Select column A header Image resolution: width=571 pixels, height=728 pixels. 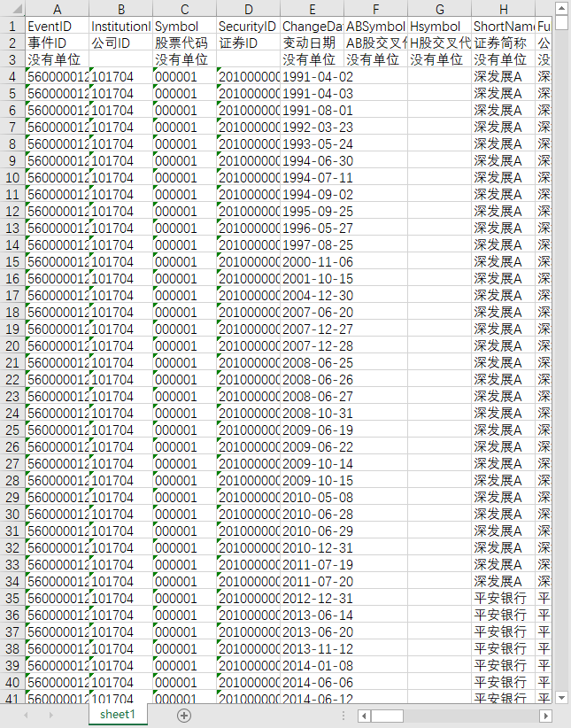click(x=57, y=9)
